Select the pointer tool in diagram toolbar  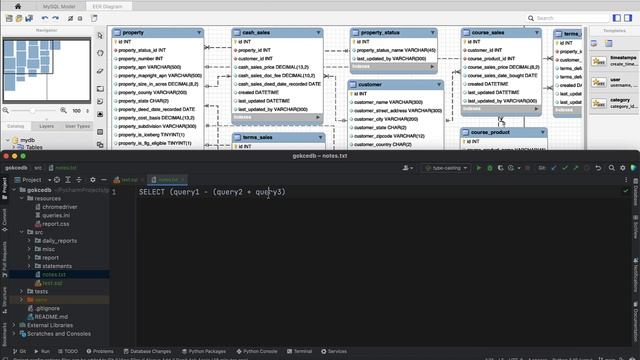click(x=100, y=36)
